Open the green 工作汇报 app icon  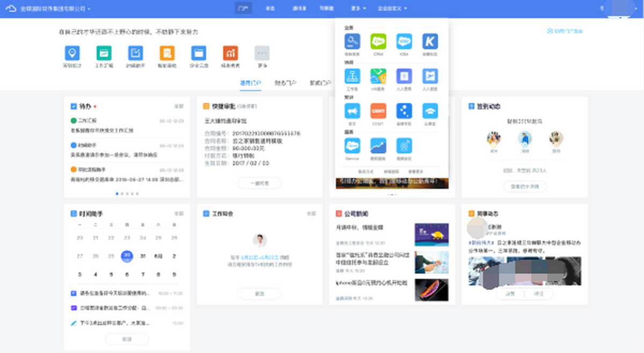click(104, 53)
